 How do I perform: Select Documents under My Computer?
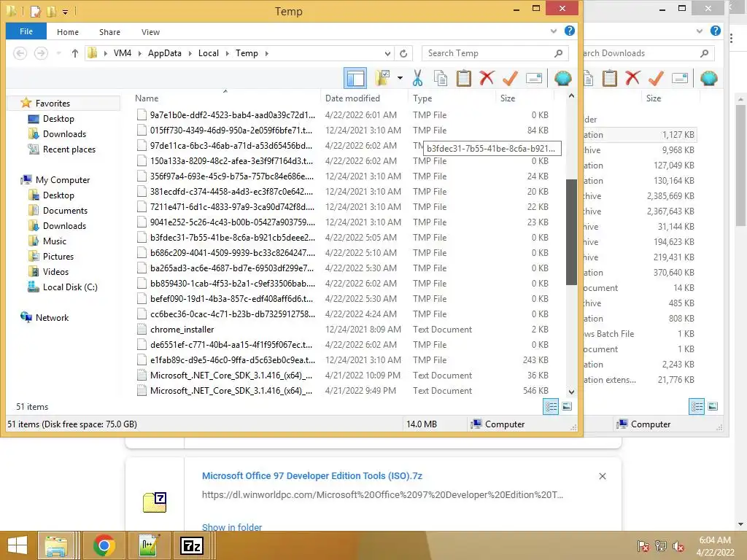point(58,211)
